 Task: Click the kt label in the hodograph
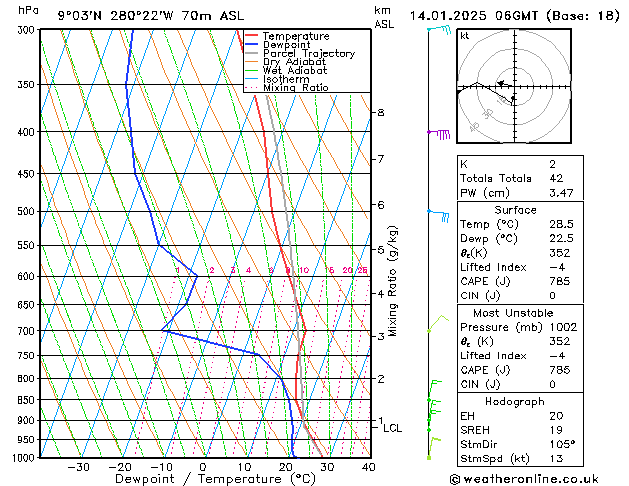click(465, 36)
